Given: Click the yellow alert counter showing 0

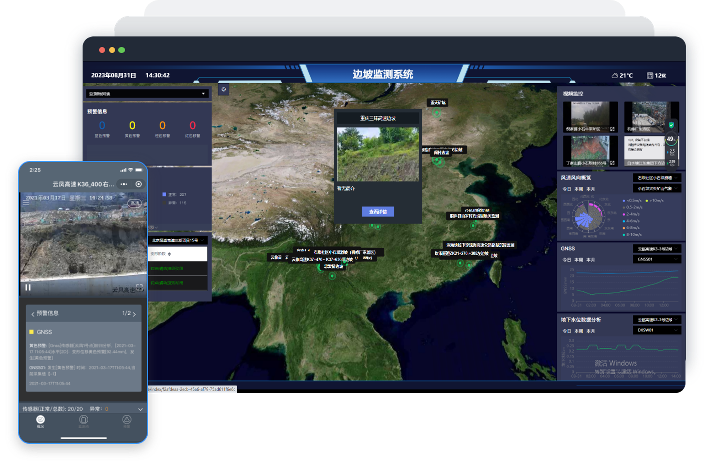Looking at the screenshot, I should pos(132,125).
